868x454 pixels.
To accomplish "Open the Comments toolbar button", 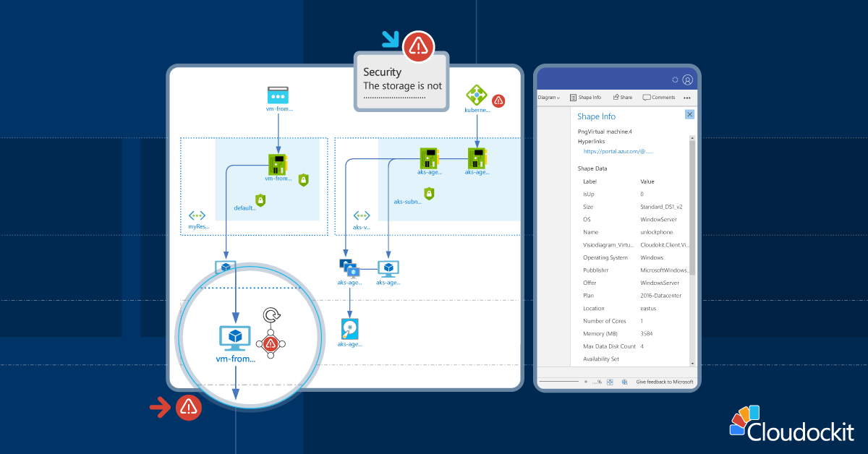I will click(659, 98).
